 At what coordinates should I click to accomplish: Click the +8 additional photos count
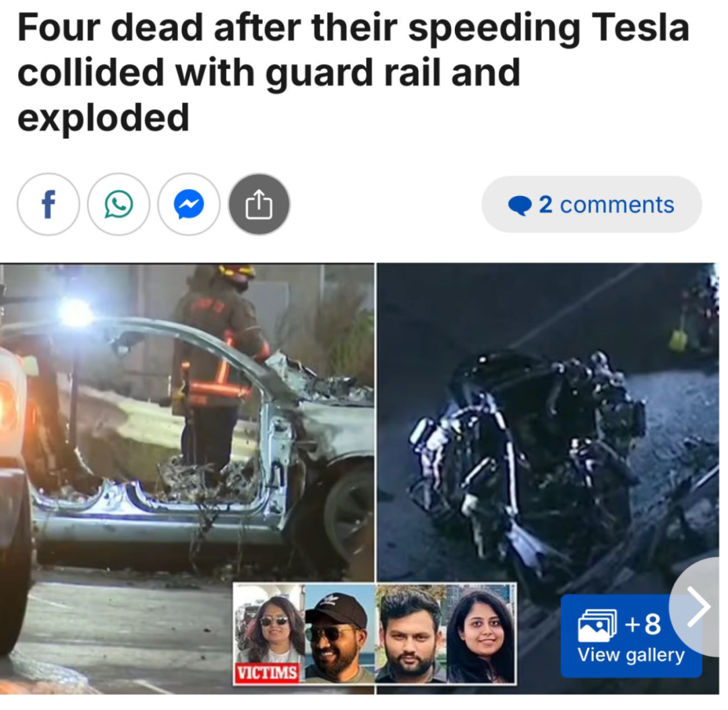643,624
